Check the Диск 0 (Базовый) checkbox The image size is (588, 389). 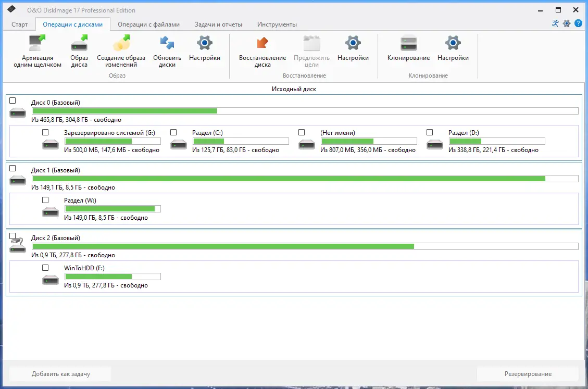pos(12,101)
